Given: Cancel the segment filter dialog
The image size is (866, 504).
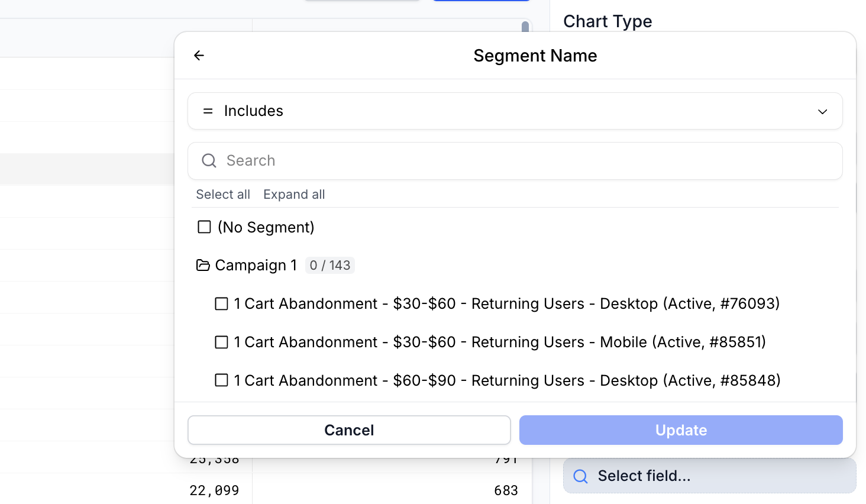Looking at the screenshot, I should (349, 430).
